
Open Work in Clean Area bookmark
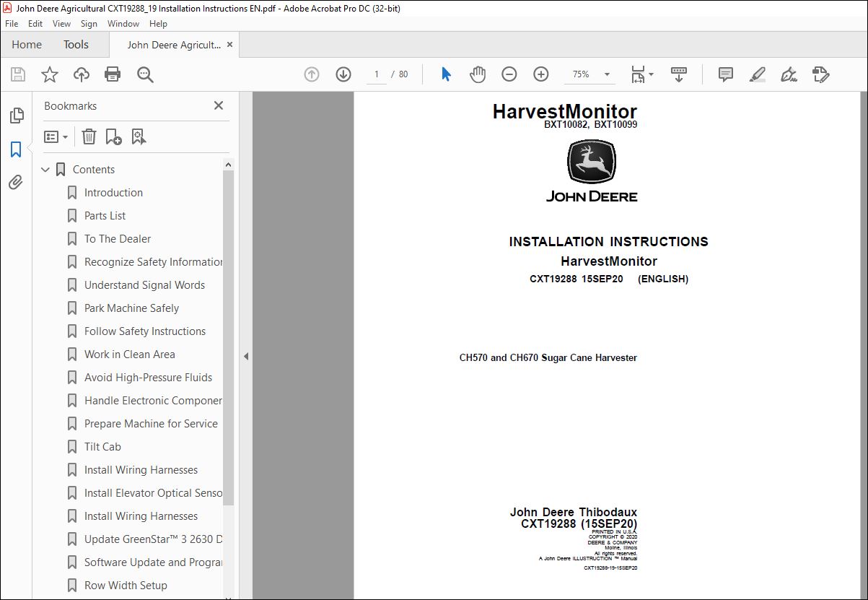coord(129,355)
